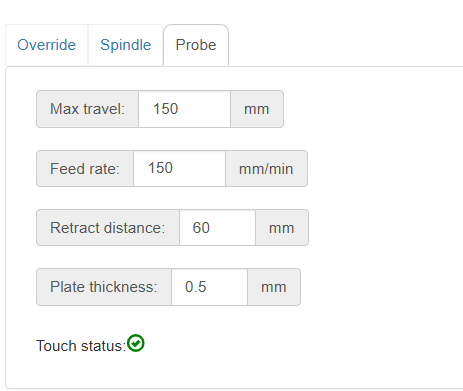Click the Touch status text label
This screenshot has height=391, width=463.
coord(81,346)
